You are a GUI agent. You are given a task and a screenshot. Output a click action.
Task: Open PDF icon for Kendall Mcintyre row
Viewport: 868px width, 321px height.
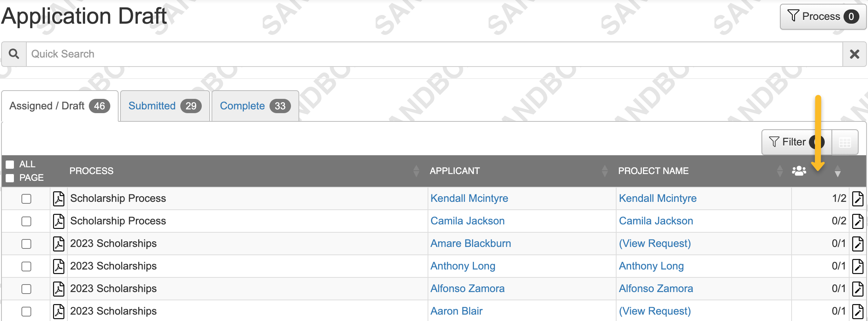(59, 198)
